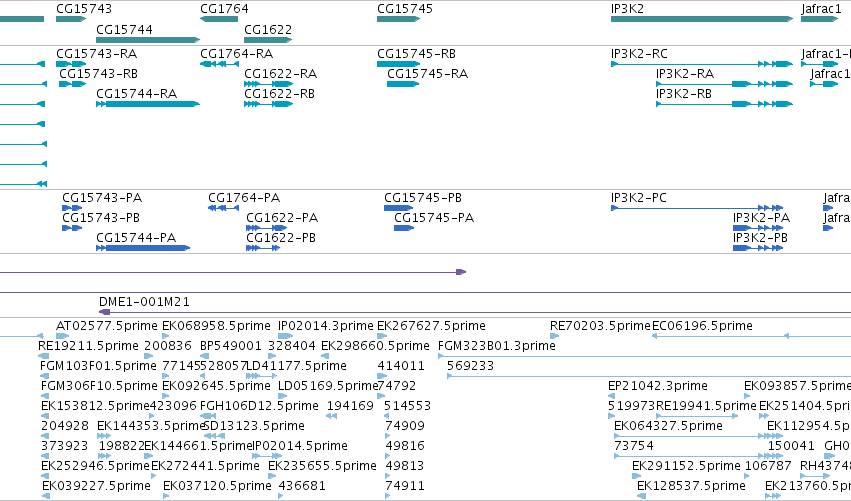Click the LD05169.5prime EST
851x501 pixels.
(281, 396)
